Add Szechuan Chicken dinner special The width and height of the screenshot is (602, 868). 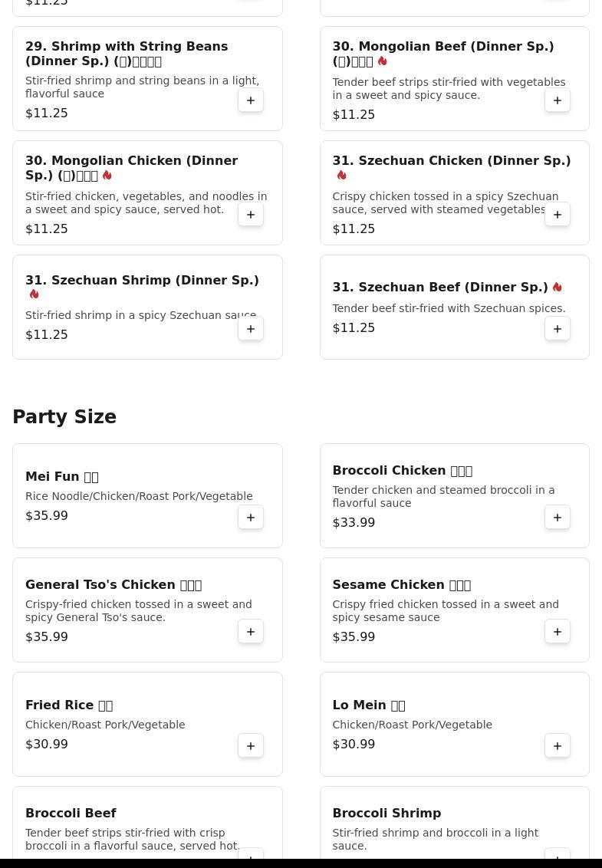coord(558,215)
